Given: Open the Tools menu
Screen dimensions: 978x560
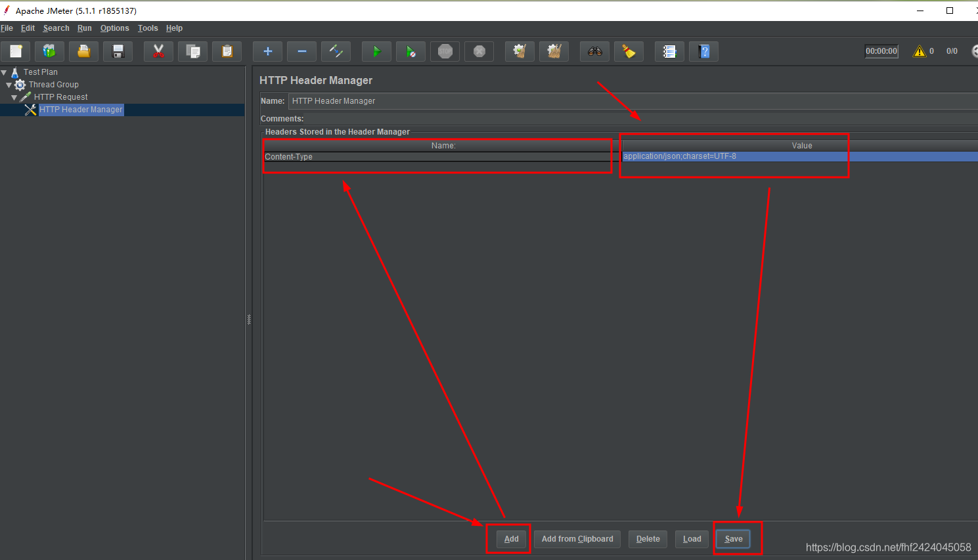Looking at the screenshot, I should point(148,28).
